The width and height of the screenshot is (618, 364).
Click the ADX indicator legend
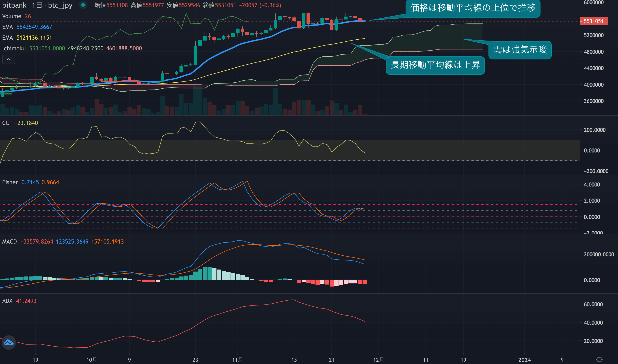coord(7,301)
